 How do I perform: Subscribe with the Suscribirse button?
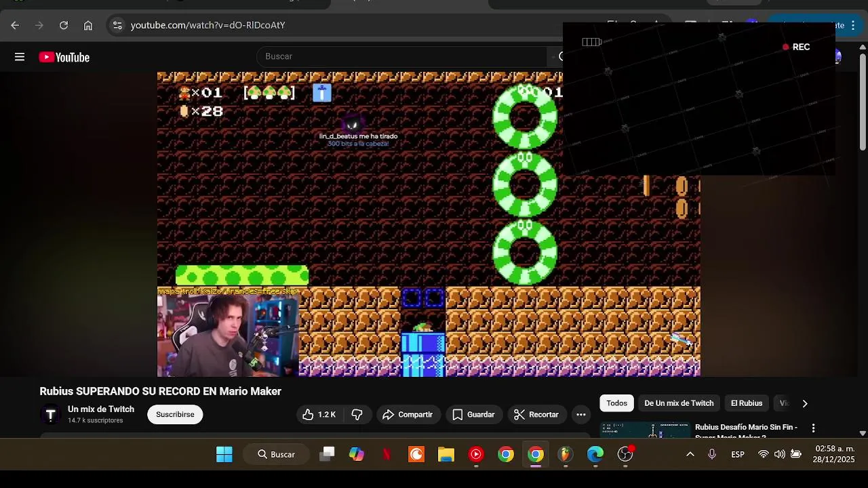pyautogui.click(x=175, y=415)
